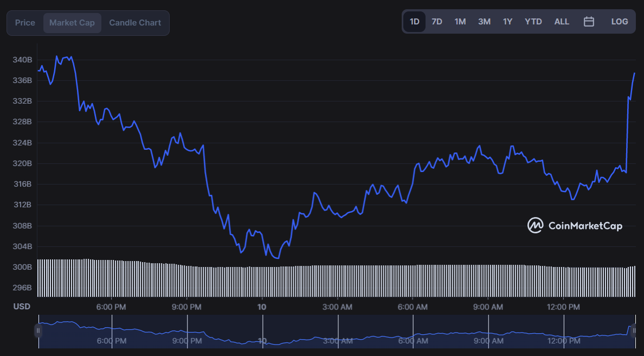
Task: Choose the 1M time range
Action: click(x=460, y=22)
